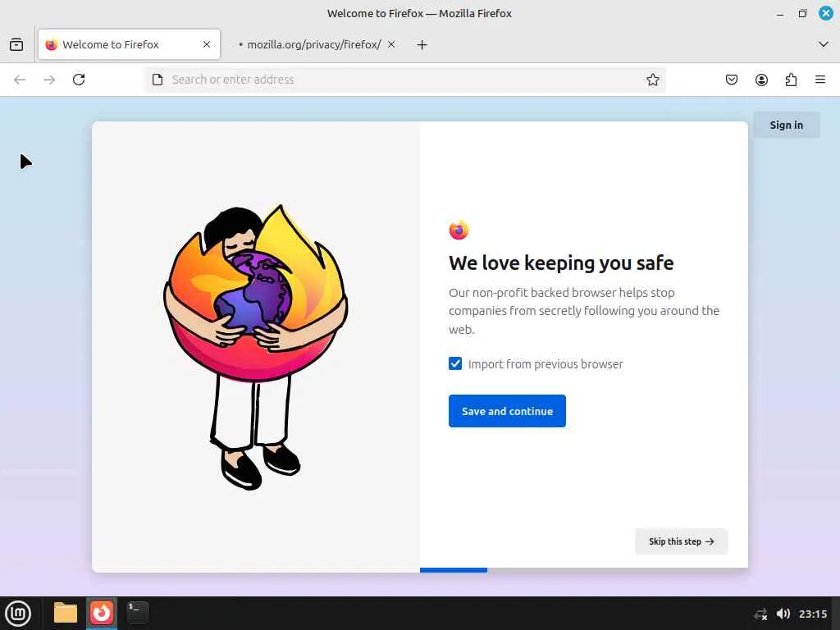
Task: Open the Linux Mint start menu
Action: (x=18, y=614)
